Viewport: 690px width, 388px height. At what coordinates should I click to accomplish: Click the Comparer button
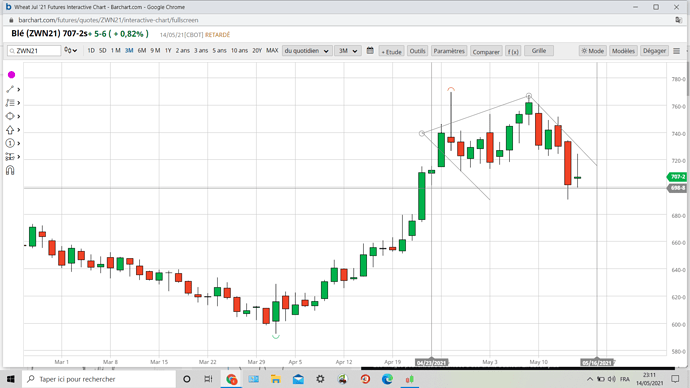pyautogui.click(x=486, y=51)
